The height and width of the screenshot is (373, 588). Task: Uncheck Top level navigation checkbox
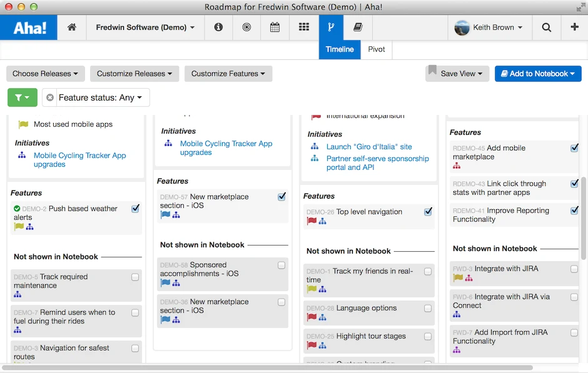pyautogui.click(x=428, y=212)
